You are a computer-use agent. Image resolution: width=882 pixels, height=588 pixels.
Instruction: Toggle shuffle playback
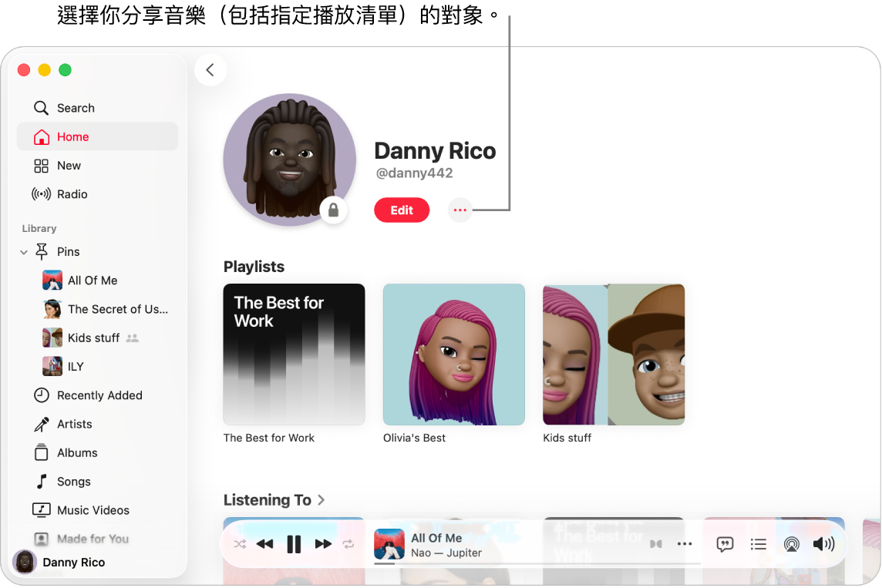[x=240, y=543]
